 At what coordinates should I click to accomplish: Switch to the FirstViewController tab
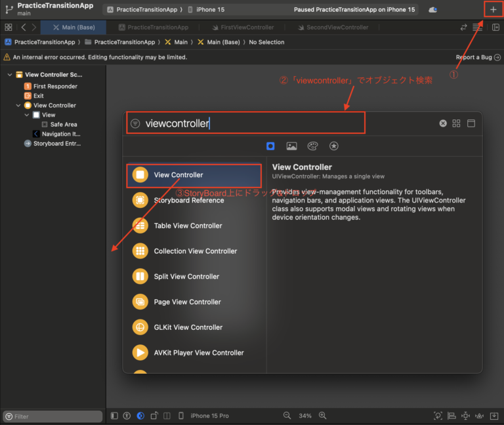point(243,28)
